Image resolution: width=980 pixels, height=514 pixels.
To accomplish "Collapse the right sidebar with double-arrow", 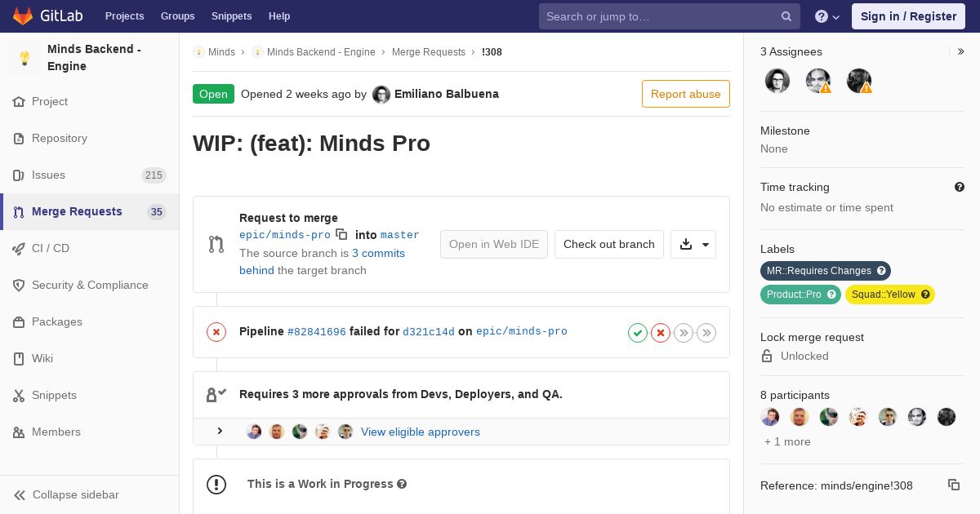I will coord(961,51).
